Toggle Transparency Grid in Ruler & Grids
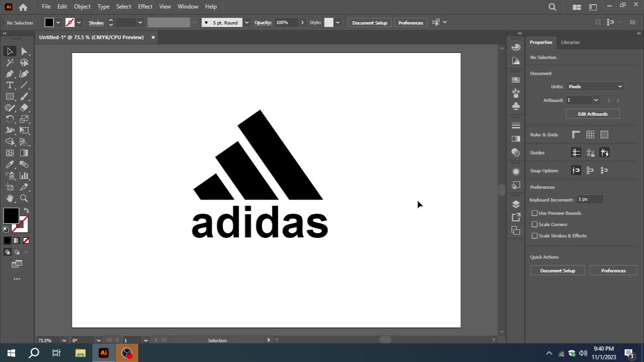Screen dimensions: 644x362 (604, 135)
